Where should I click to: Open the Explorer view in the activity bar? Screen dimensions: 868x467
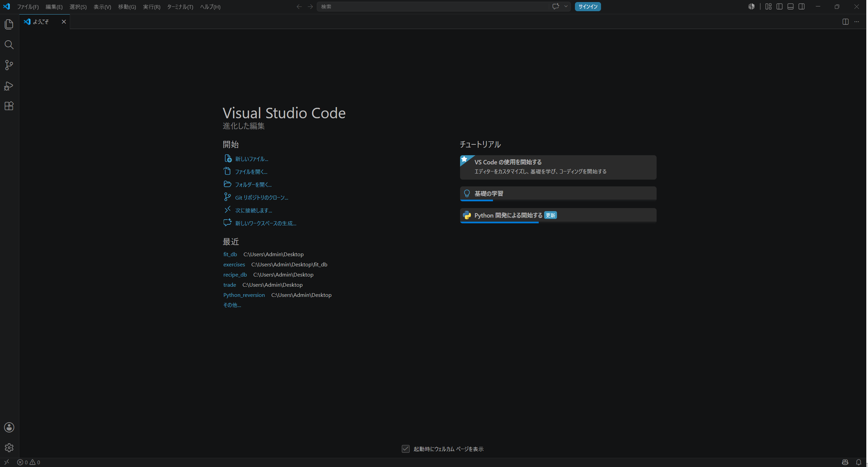(9, 24)
